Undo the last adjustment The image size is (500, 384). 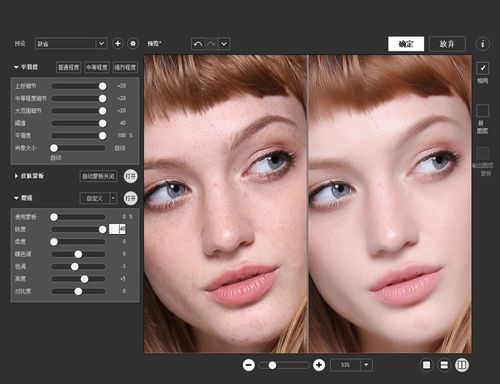198,44
